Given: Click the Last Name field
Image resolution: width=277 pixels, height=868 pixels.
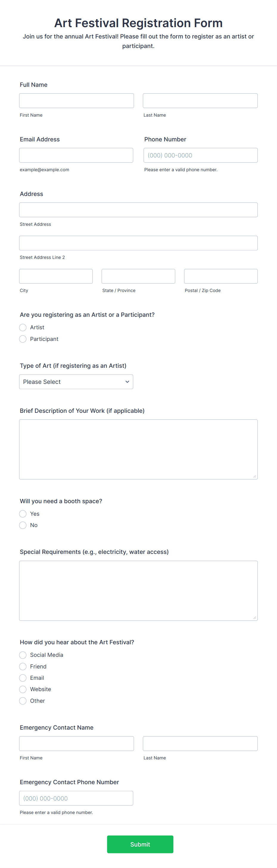Looking at the screenshot, I should pos(200,101).
